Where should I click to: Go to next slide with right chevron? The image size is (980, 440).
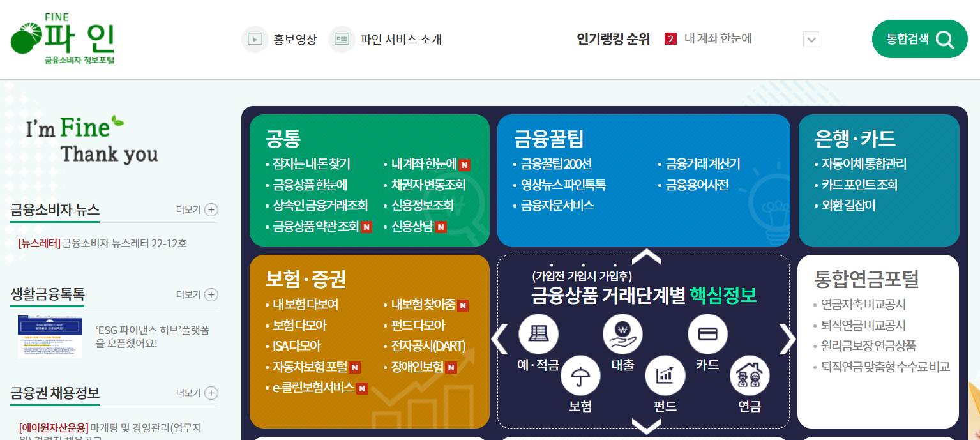tap(788, 339)
